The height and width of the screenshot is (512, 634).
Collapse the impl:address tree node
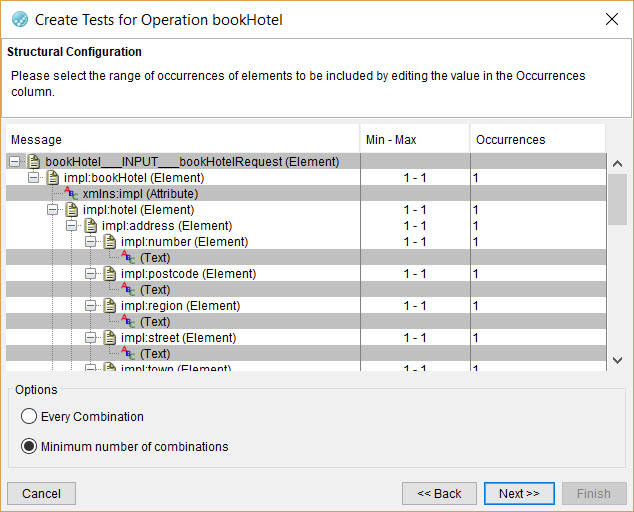coord(72,226)
